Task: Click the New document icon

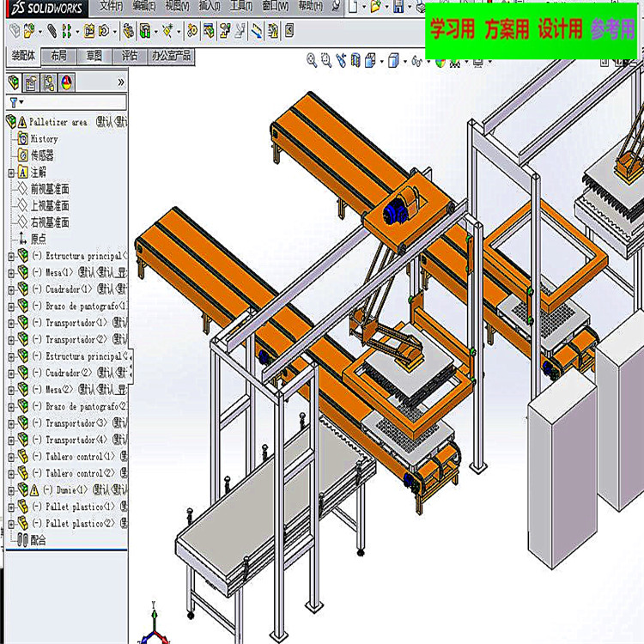Action: [352, 6]
